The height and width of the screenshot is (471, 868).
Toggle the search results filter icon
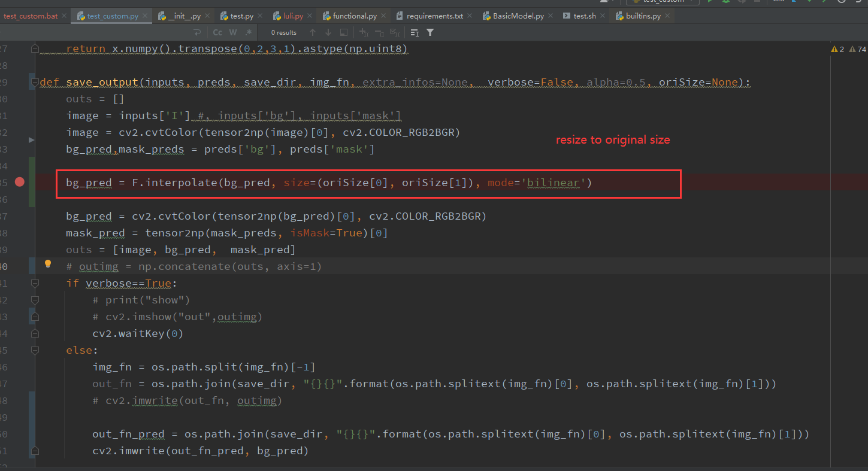click(x=430, y=32)
